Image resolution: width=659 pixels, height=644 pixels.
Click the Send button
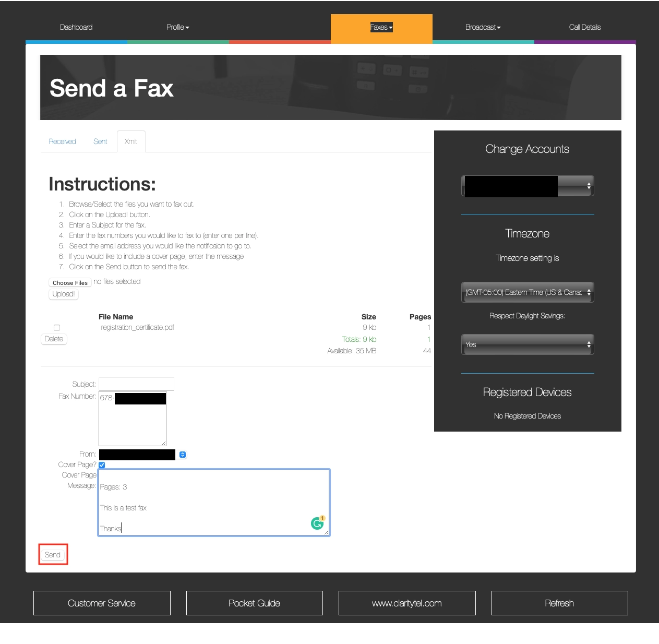coord(53,555)
